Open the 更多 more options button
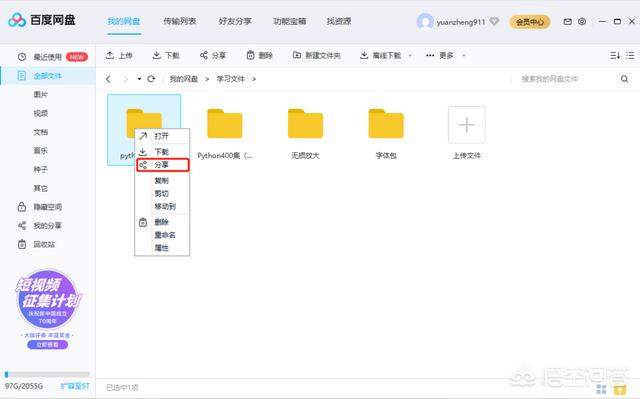This screenshot has height=399, width=640. [x=440, y=55]
